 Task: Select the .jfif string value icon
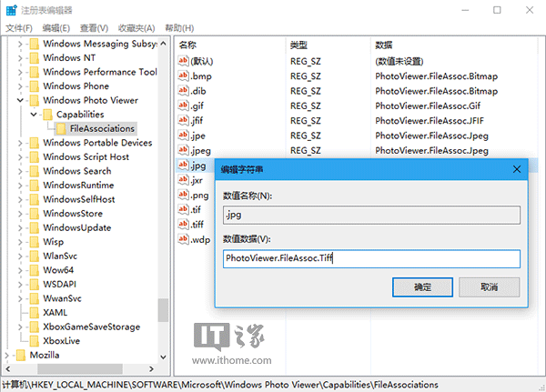pyautogui.click(x=183, y=120)
